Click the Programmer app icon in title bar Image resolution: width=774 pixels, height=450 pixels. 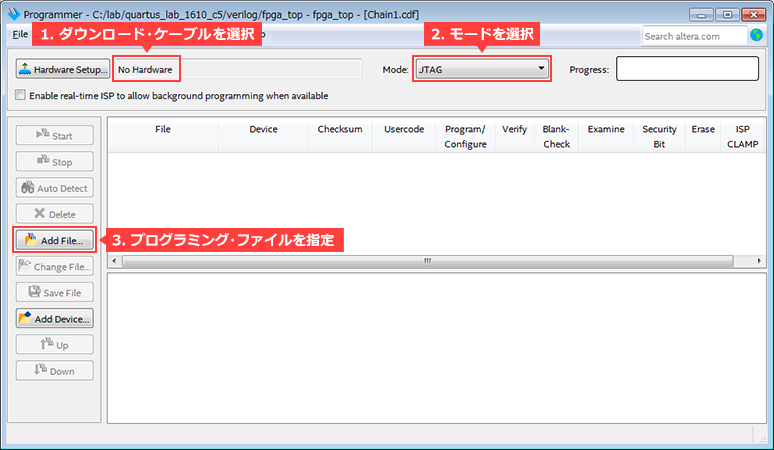(14, 14)
